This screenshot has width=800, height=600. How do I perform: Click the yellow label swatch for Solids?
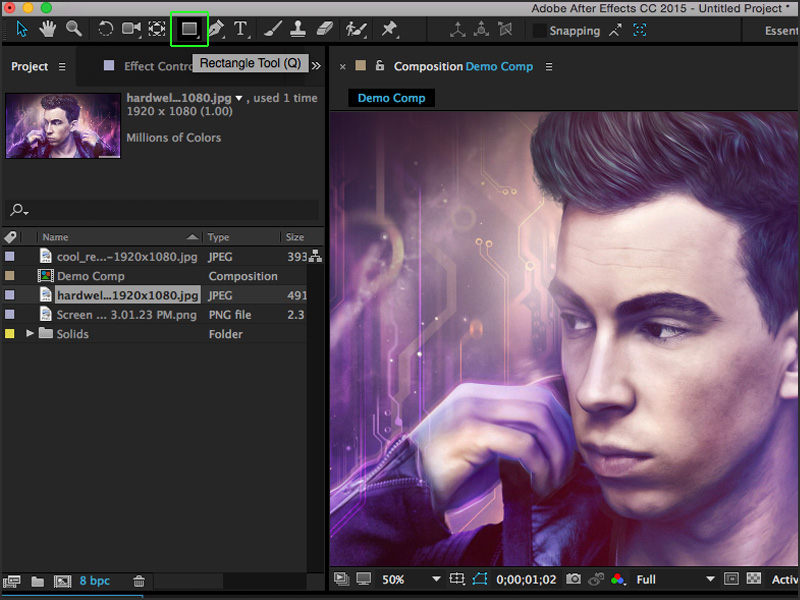click(10, 334)
